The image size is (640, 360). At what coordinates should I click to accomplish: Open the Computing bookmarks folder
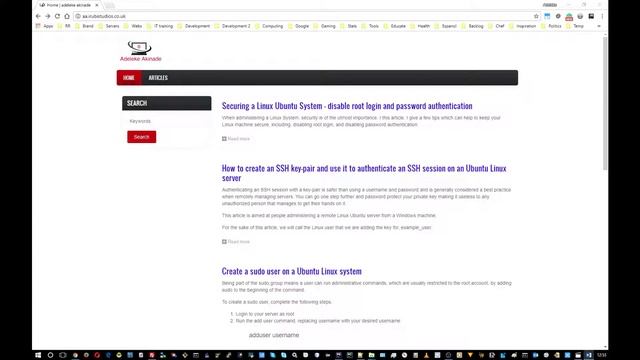coord(269,26)
